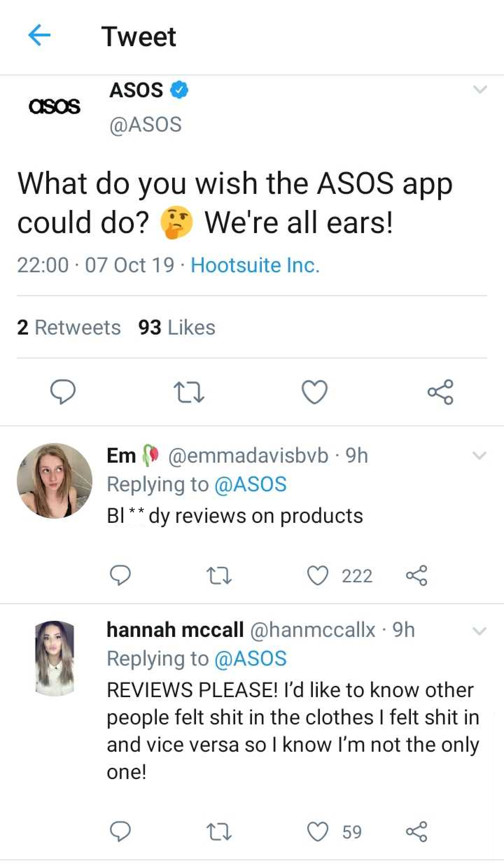504x863 pixels.
Task: Open Em's profile picture
Action: tap(55, 480)
